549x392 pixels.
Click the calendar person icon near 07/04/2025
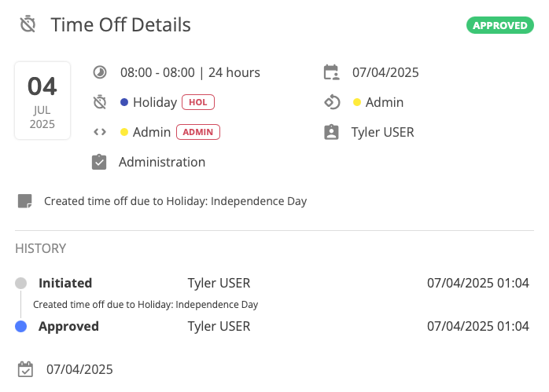[x=331, y=72]
